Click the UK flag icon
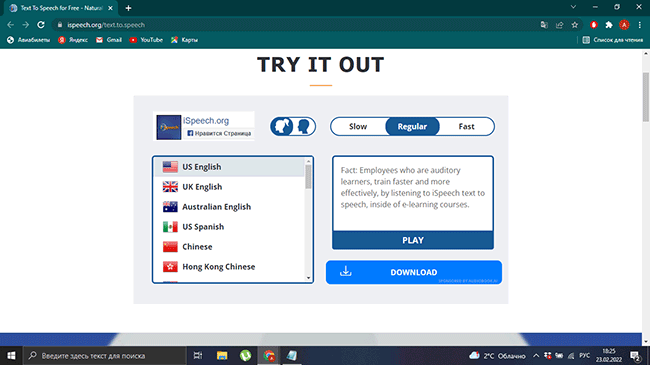The width and height of the screenshot is (650, 365). click(x=170, y=187)
